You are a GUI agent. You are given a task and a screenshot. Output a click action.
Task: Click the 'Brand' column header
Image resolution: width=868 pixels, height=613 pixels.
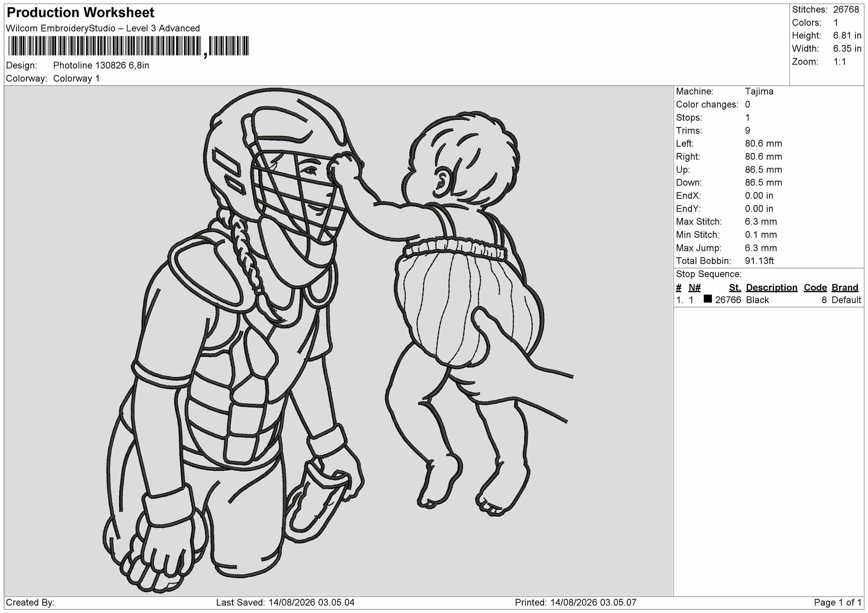click(x=845, y=288)
